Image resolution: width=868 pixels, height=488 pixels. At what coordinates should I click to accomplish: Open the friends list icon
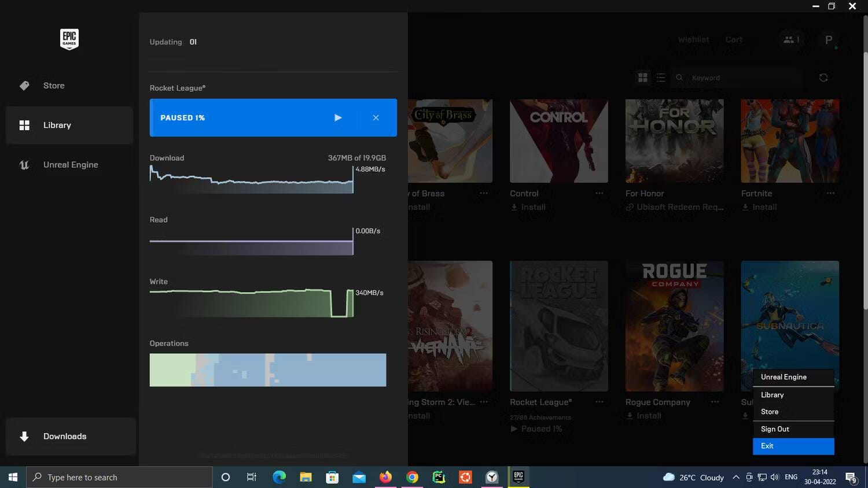tap(790, 40)
